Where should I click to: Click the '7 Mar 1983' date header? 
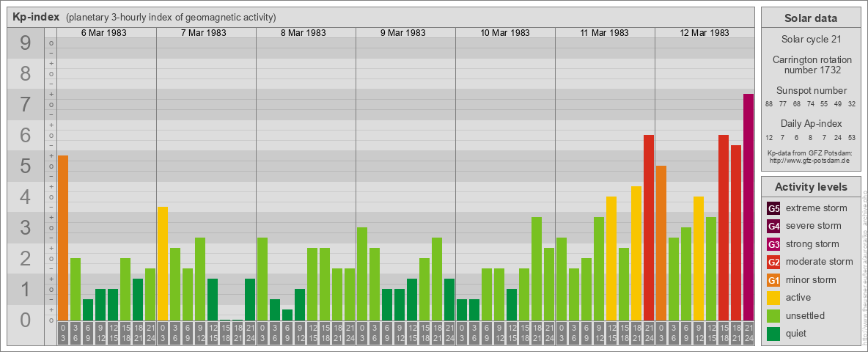203,33
